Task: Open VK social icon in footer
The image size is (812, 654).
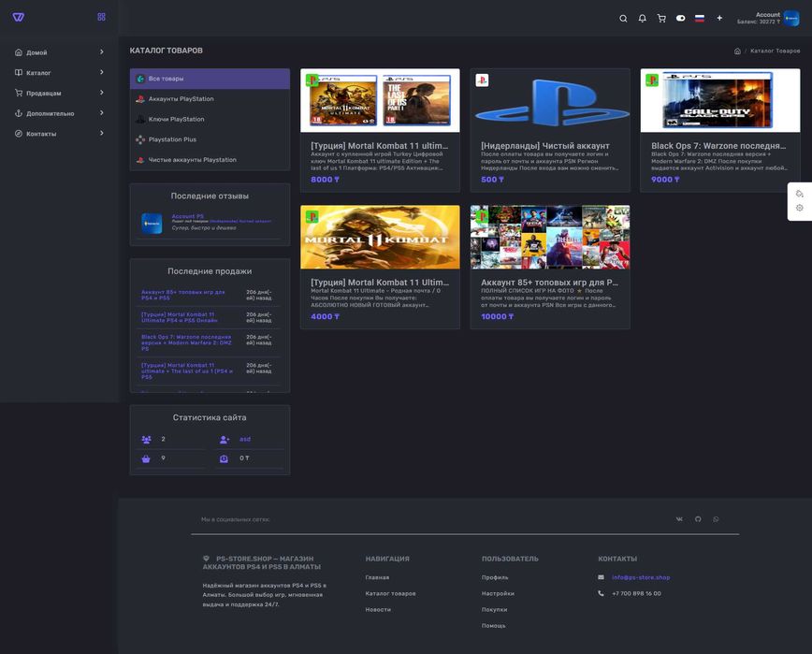Action: (679, 519)
